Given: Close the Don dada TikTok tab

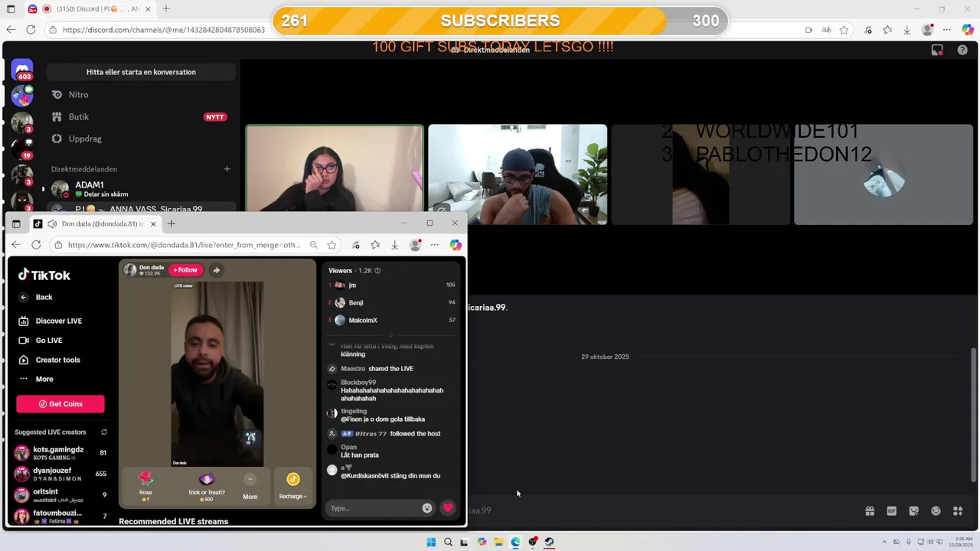Looking at the screenshot, I should (153, 223).
